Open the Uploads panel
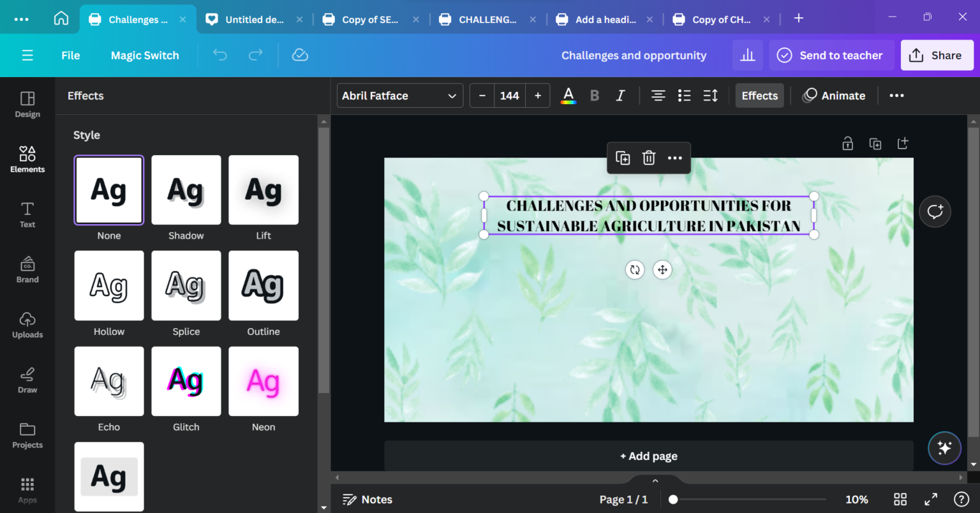The image size is (980, 513). 27,324
